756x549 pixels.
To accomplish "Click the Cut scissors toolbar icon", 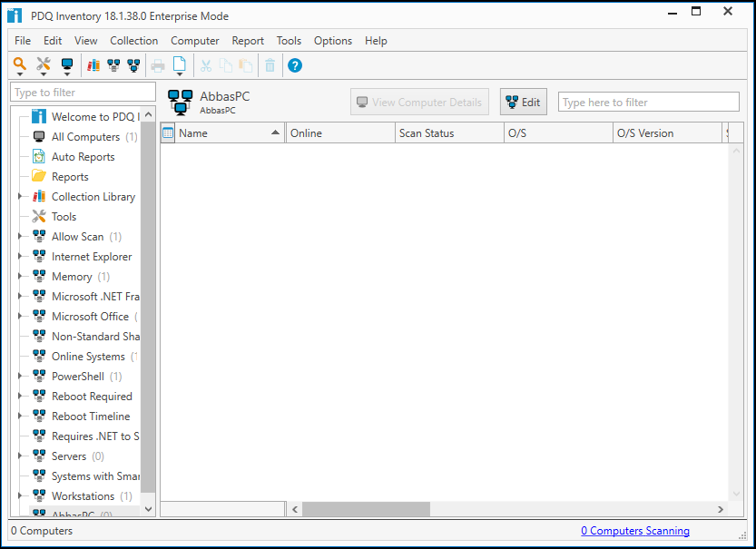I will 206,65.
